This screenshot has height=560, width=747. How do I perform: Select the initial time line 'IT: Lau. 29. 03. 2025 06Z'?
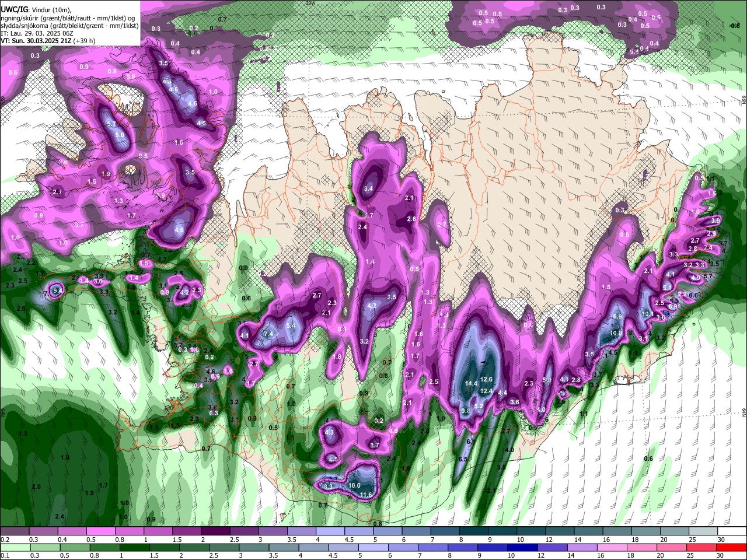39,33
